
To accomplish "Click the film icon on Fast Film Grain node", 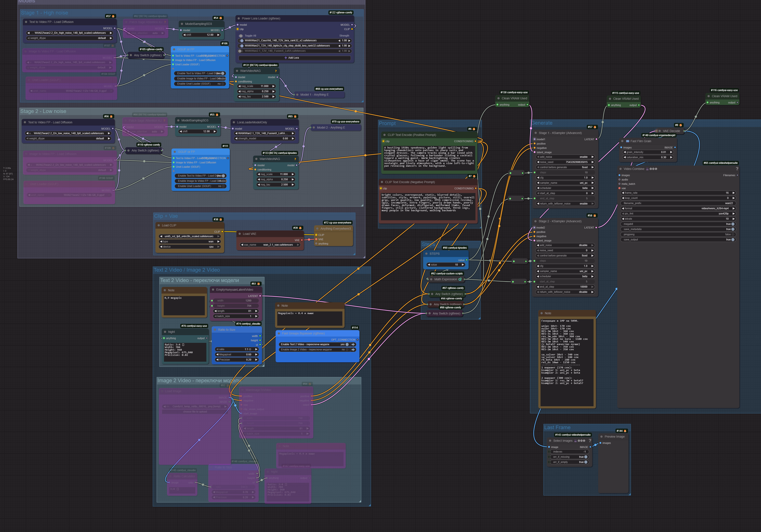I will pos(627,141).
